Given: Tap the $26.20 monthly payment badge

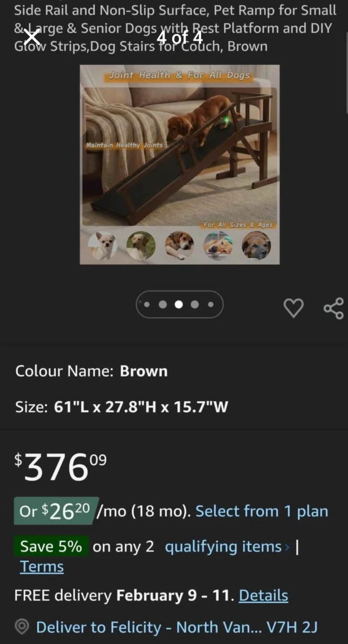Looking at the screenshot, I should point(56,511).
